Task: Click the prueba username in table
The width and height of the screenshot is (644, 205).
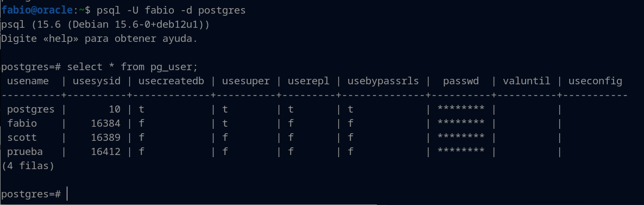Action: point(25,152)
